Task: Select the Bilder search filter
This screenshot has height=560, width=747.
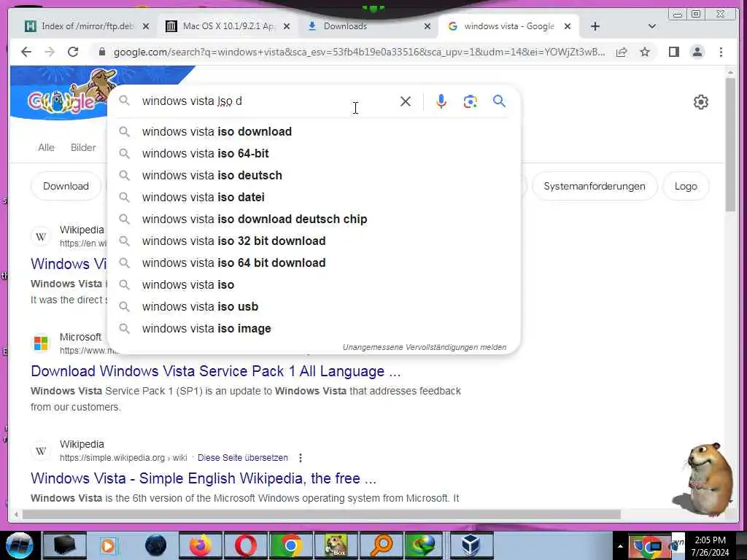Action: pyautogui.click(x=83, y=147)
